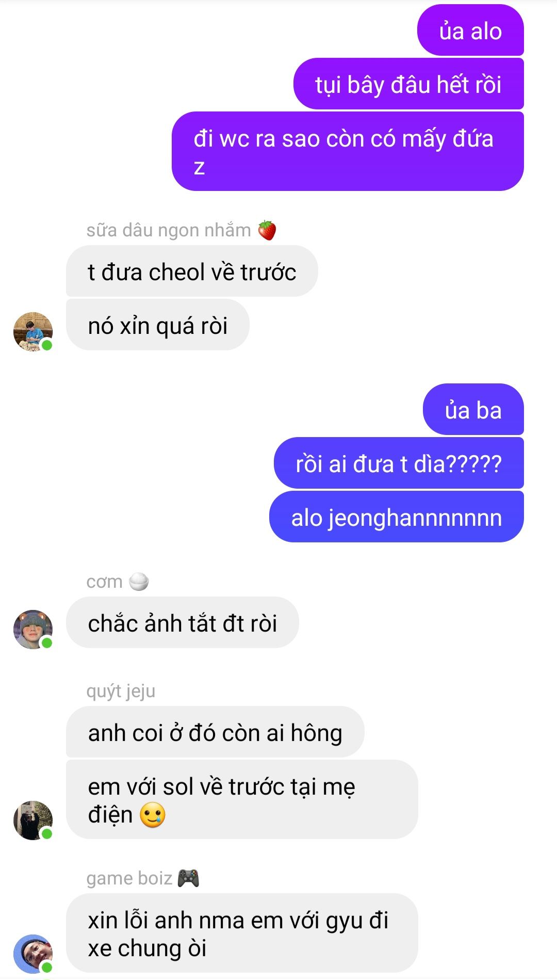Select the 'rồi ai đưa t dìa?????' message
This screenshot has width=557, height=980.
[x=399, y=463]
